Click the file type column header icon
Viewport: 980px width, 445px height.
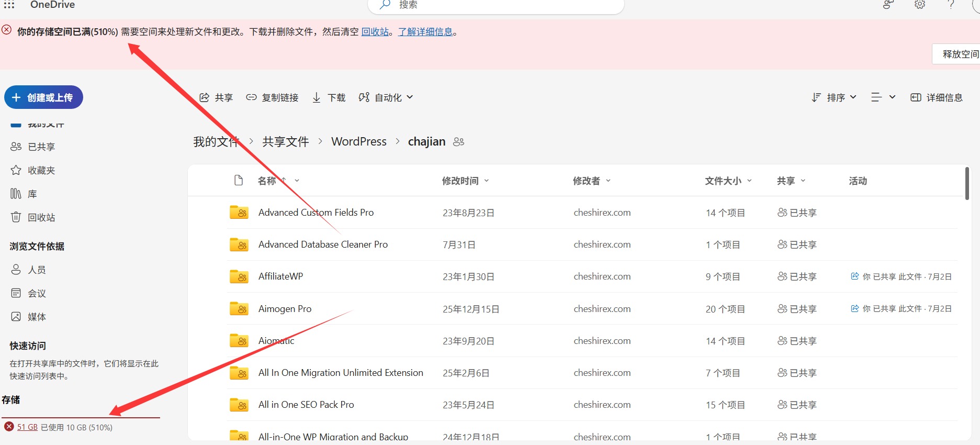(239, 181)
